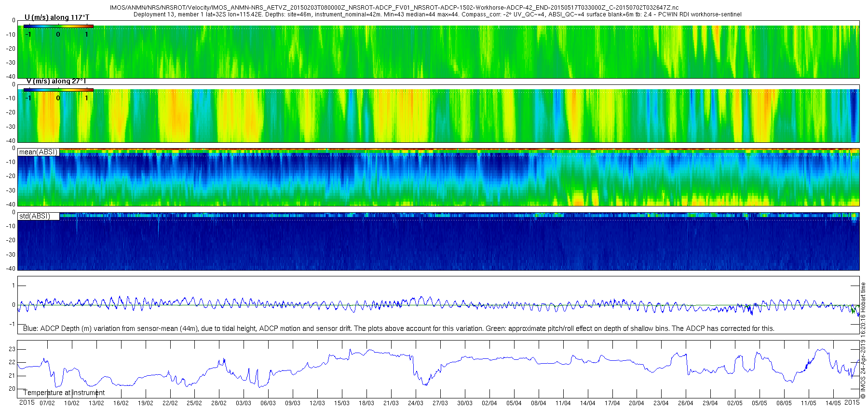The height and width of the screenshot is (410, 868).
Task: Click the -40 depth tick on the std(ABSI) panel
Action: pyautogui.click(x=11, y=269)
